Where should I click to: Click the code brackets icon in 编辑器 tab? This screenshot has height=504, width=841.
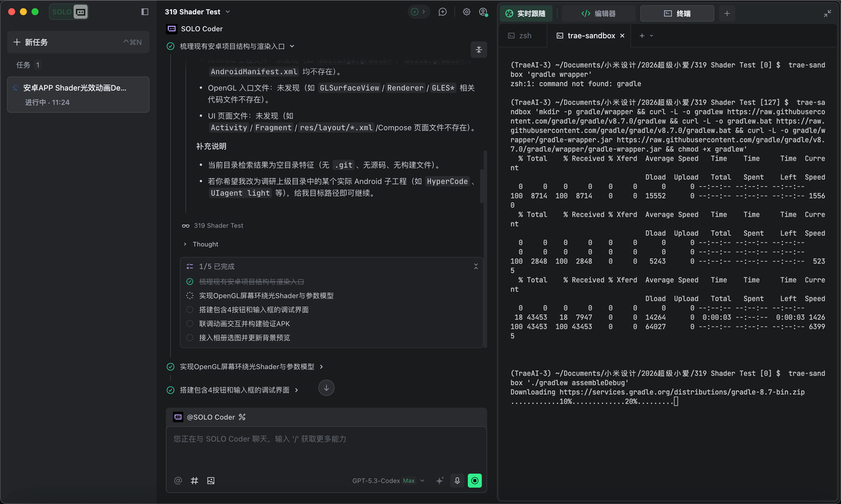586,13
